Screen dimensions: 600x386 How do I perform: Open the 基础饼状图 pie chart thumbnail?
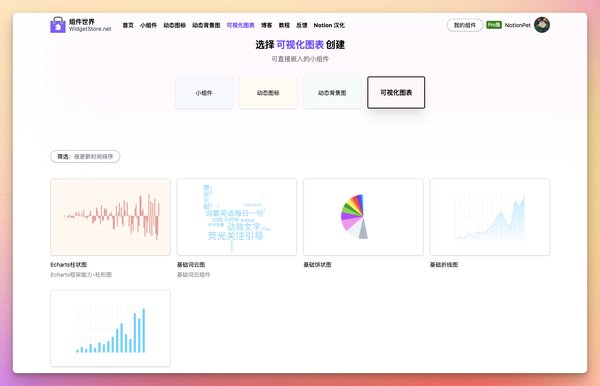[x=363, y=217]
